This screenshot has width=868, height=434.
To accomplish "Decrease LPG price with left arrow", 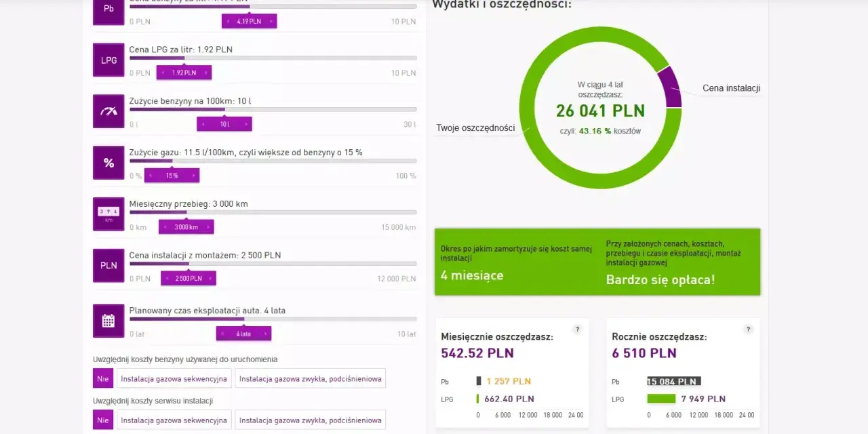I will (162, 73).
